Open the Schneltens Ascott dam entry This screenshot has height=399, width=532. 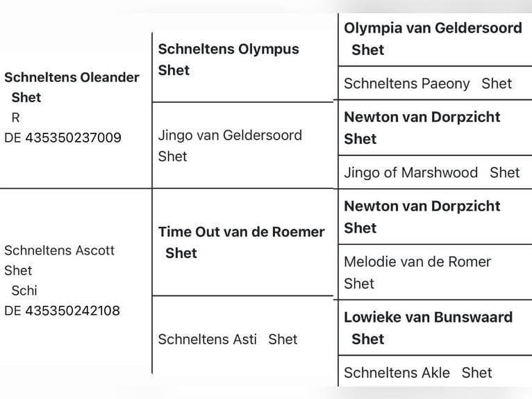(59, 250)
